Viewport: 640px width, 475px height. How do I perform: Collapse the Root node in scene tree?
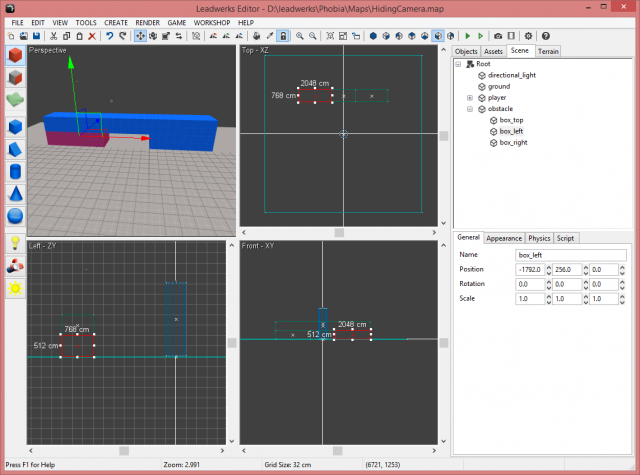(458, 64)
